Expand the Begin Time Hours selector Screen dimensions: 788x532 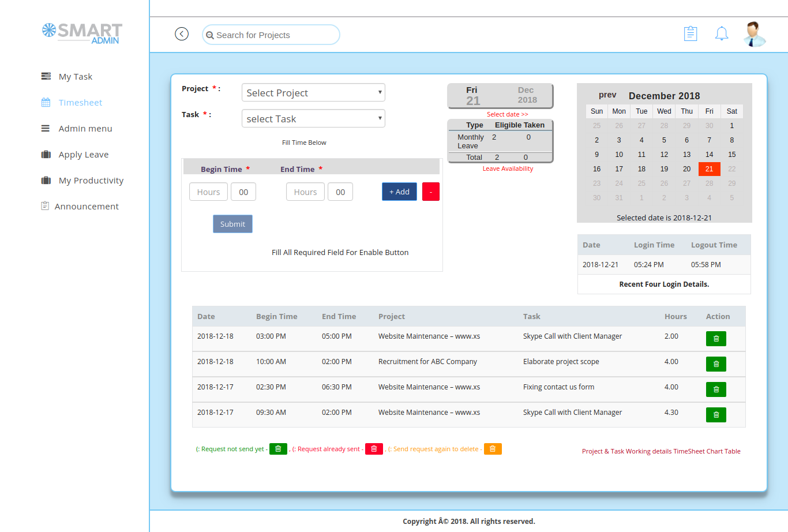coord(208,192)
